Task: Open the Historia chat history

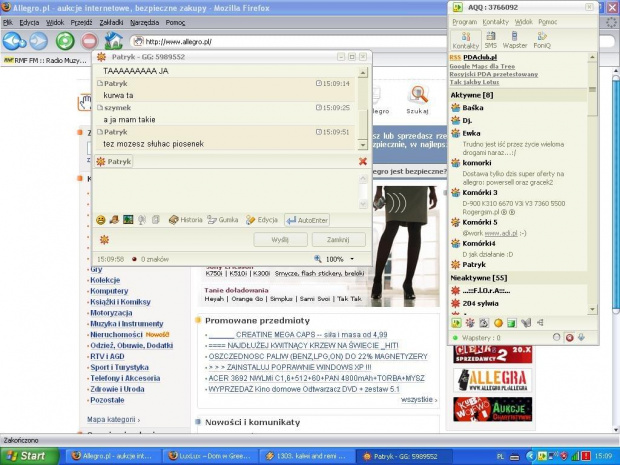Action: pyautogui.click(x=185, y=219)
